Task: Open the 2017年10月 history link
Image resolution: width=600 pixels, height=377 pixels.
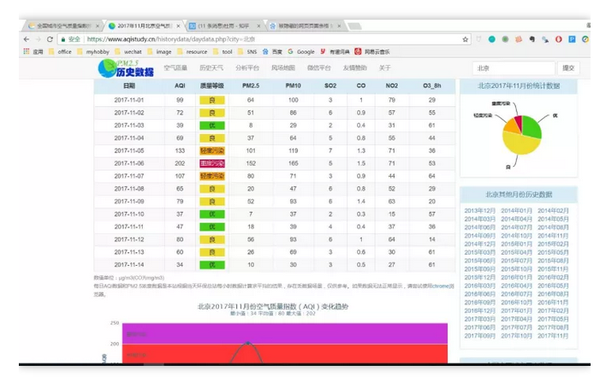Action: [x=516, y=336]
